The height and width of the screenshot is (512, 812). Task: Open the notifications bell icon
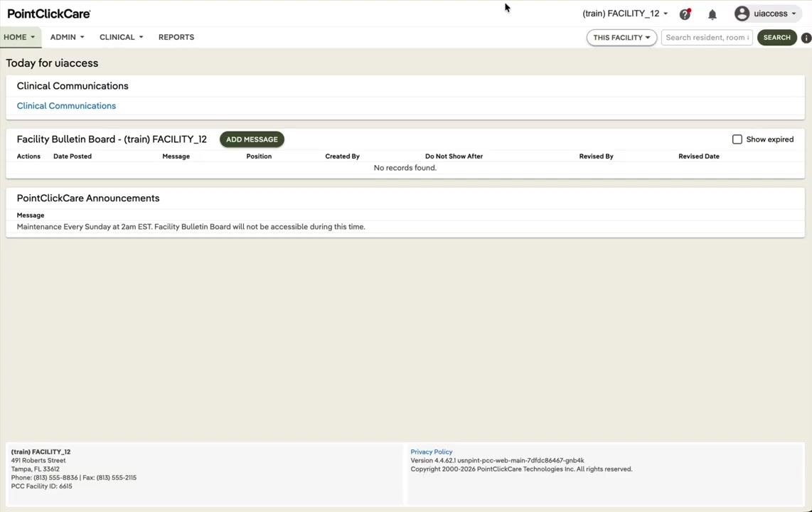[x=712, y=14]
